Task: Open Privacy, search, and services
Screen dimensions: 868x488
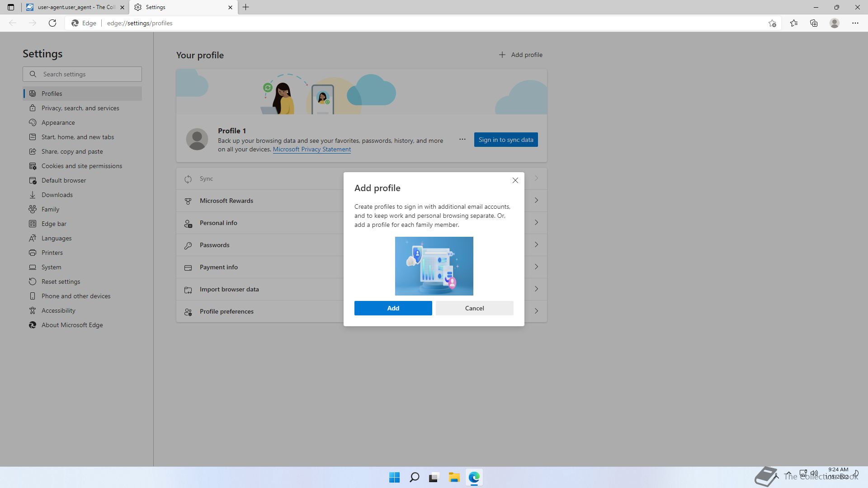Action: 82,108
